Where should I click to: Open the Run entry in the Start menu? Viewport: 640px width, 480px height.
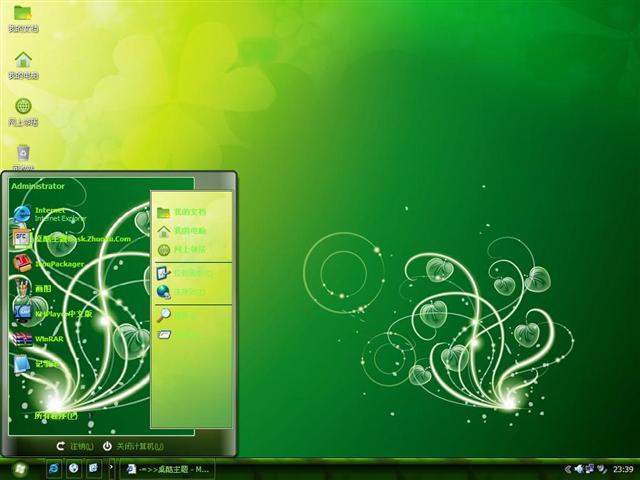click(x=176, y=335)
